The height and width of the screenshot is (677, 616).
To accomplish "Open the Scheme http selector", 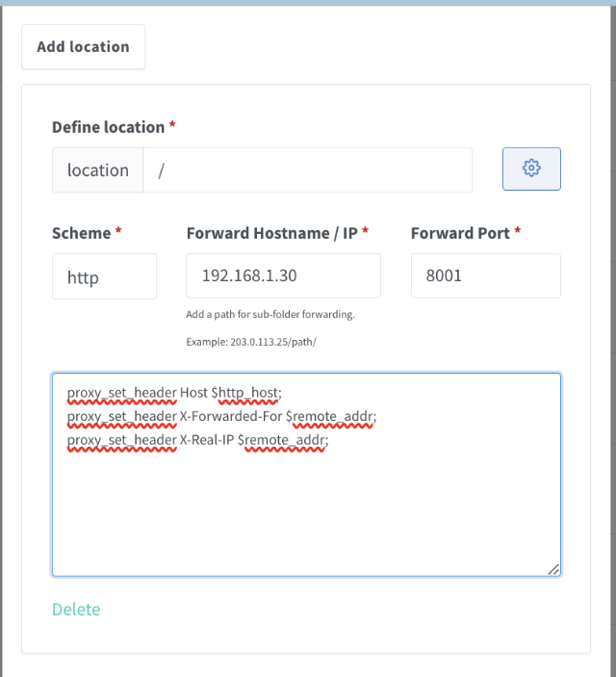I will point(105,276).
